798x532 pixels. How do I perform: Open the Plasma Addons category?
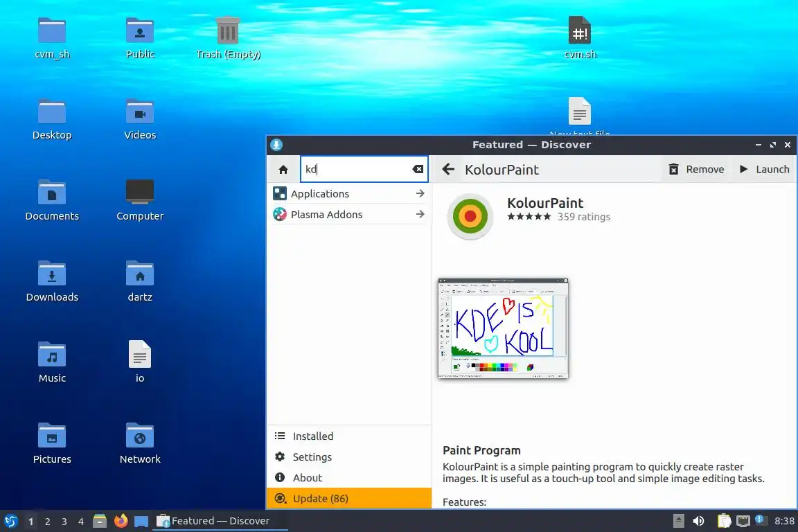[349, 214]
